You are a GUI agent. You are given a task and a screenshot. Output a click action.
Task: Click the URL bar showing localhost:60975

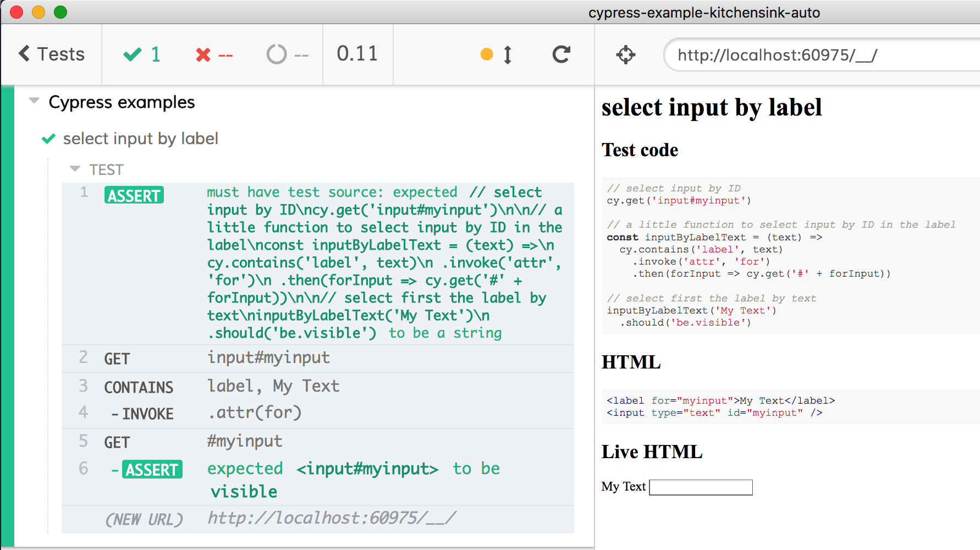[822, 54]
